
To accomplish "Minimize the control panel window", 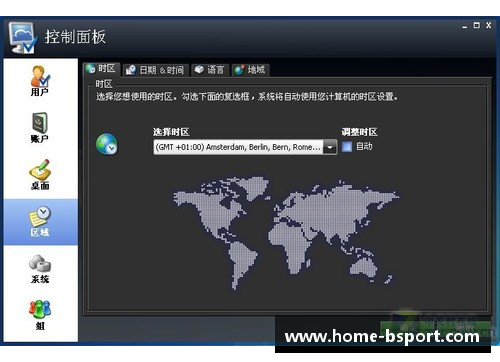I will point(465,26).
